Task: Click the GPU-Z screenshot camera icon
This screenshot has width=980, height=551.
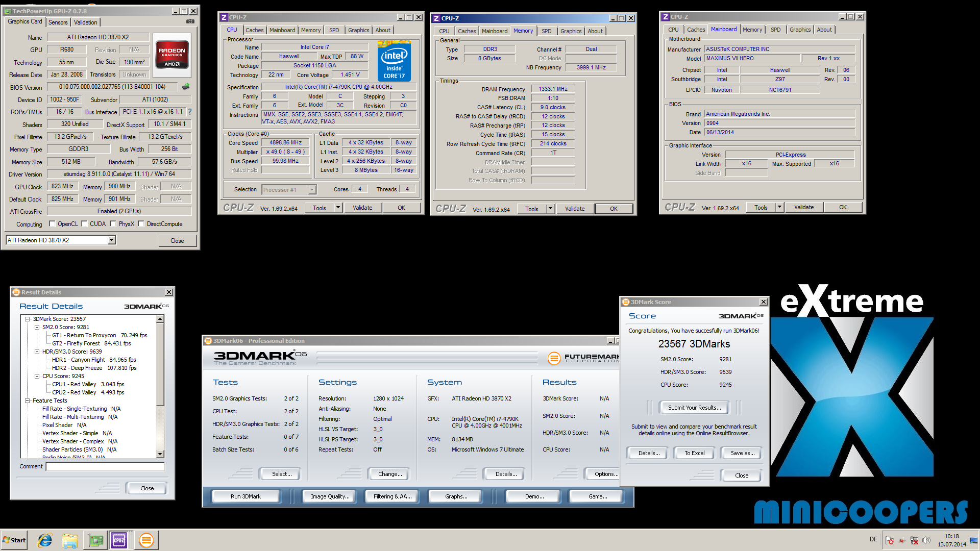Action: point(190,21)
